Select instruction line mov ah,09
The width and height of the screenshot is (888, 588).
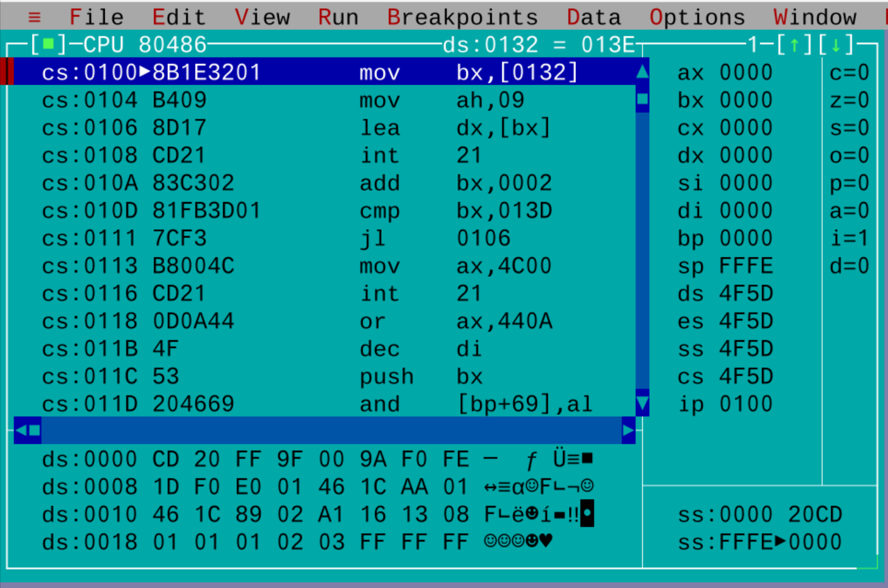pyautogui.click(x=325, y=99)
